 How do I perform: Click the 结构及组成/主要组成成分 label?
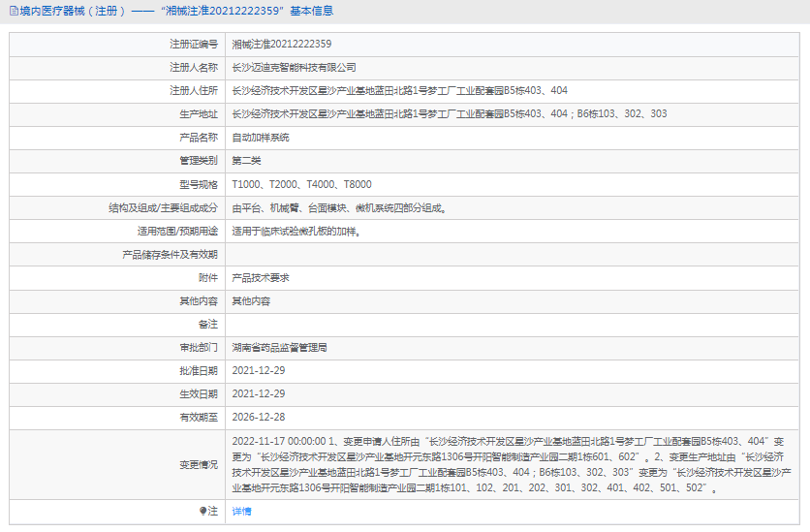point(163,208)
